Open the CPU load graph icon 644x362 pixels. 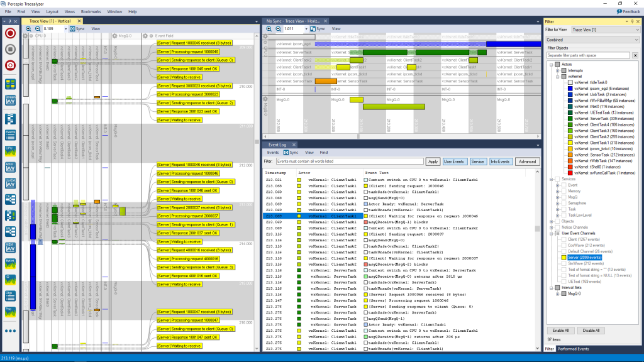pyautogui.click(x=10, y=151)
